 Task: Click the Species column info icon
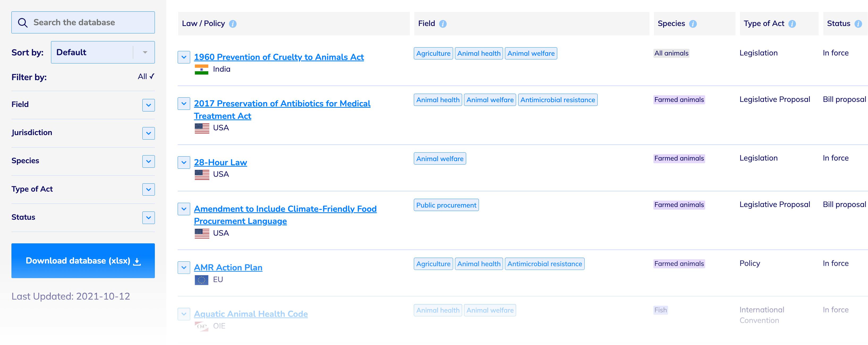(x=693, y=24)
